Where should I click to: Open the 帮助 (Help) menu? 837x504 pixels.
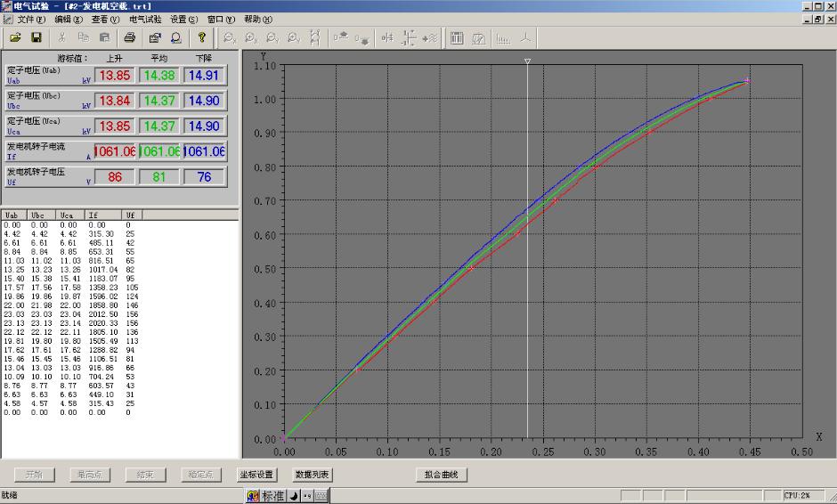(x=258, y=19)
